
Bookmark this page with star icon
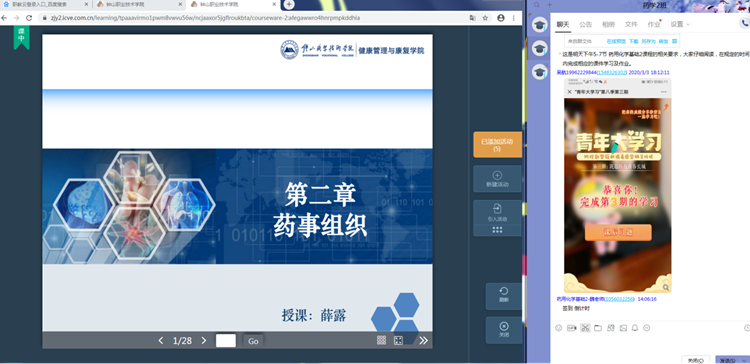click(485, 18)
